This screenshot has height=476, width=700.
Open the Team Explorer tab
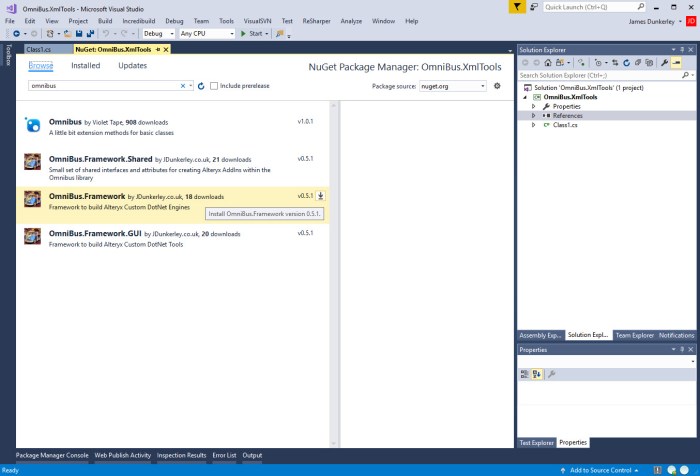[x=634, y=335]
